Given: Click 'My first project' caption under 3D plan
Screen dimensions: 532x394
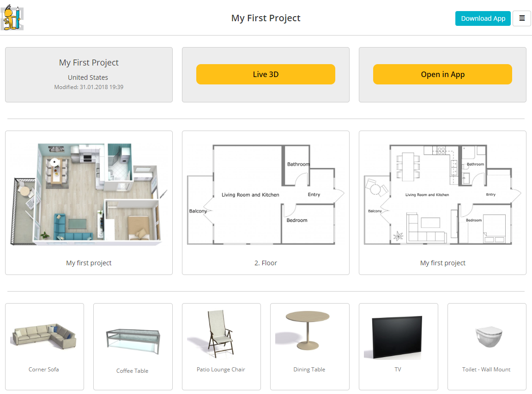Looking at the screenshot, I should [89, 263].
